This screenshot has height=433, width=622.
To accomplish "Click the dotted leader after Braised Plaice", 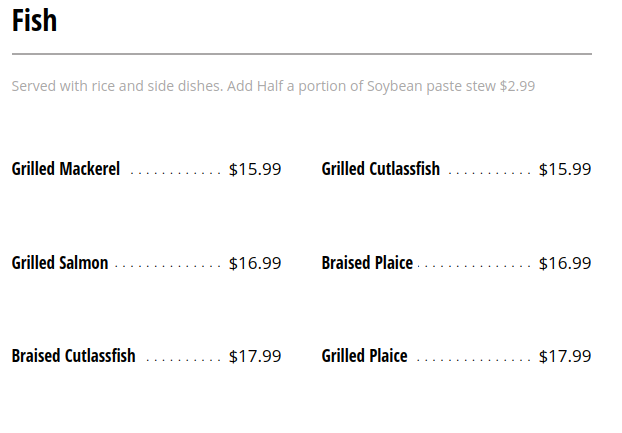I will 474,267.
